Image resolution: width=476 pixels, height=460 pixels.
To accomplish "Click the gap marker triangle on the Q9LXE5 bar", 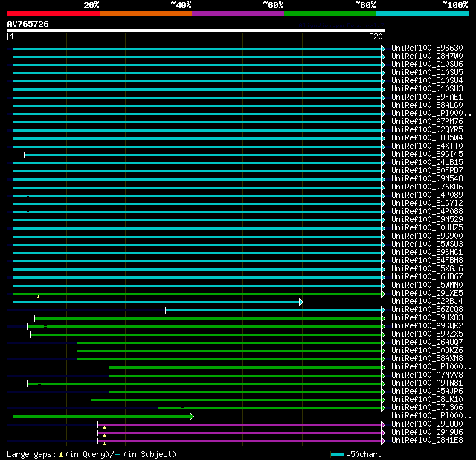I will pyautogui.click(x=39, y=297).
